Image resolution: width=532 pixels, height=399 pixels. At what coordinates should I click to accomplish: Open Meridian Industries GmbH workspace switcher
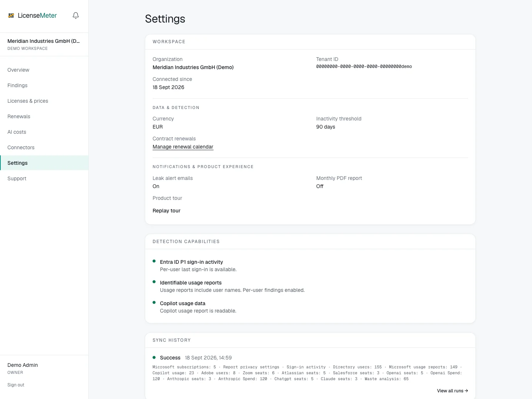pyautogui.click(x=44, y=44)
